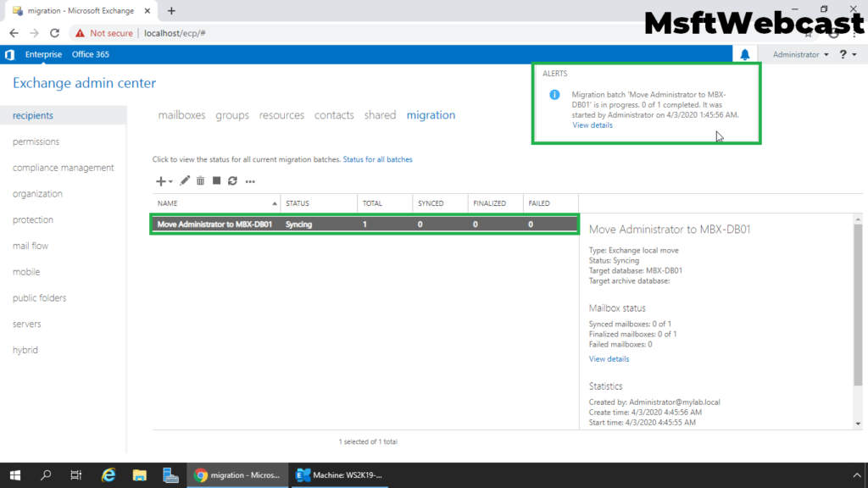Screen dimensions: 868x488
Task: Switch to the resources tab
Action: click(x=281, y=115)
